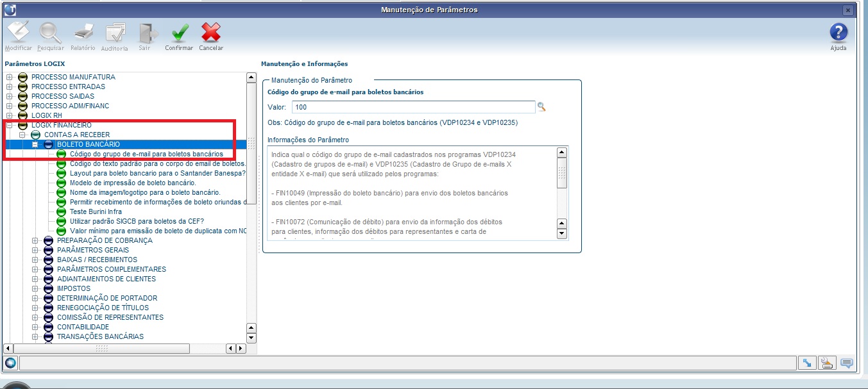Click the blue arrows icon in status bar
Image resolution: width=868 pixels, height=389 pixels.
coord(807,363)
